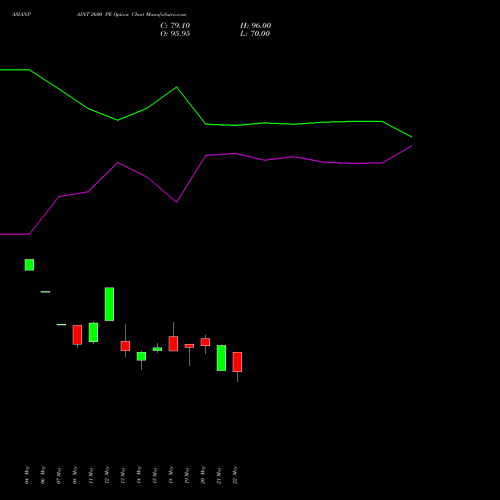Select the 14 May date label
Image resolution: width=500 pixels, height=500 pixels.
[139, 475]
